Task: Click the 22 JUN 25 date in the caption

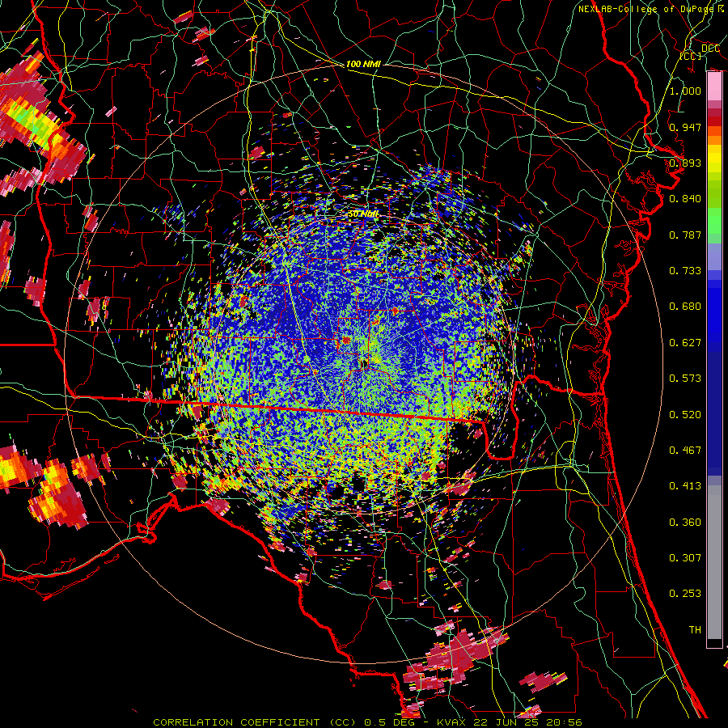Action: point(506,722)
